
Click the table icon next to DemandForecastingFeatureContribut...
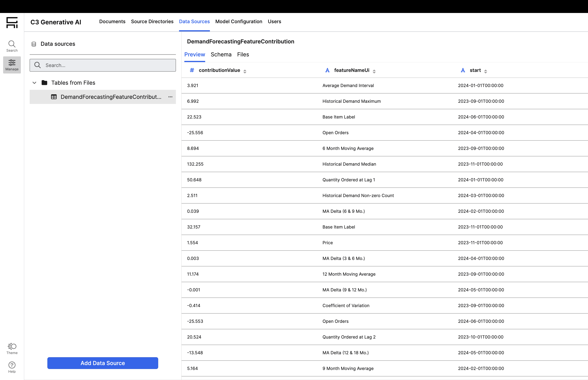click(x=54, y=97)
